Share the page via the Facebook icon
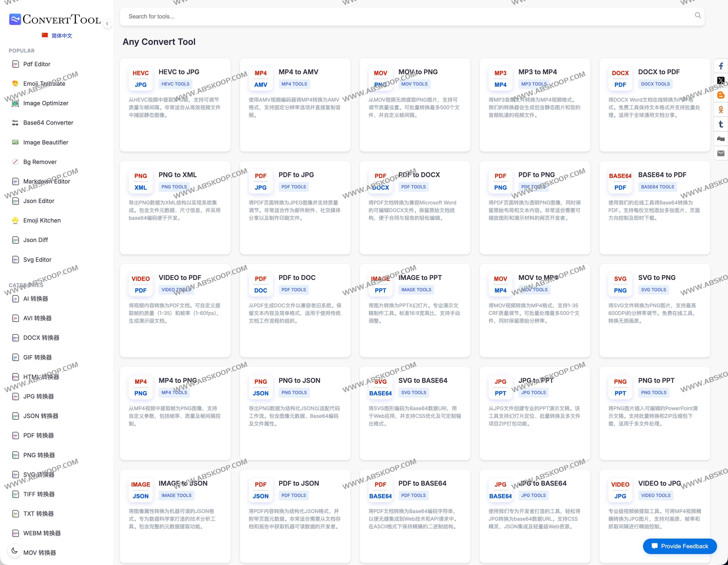The width and height of the screenshot is (728, 565). [x=721, y=66]
